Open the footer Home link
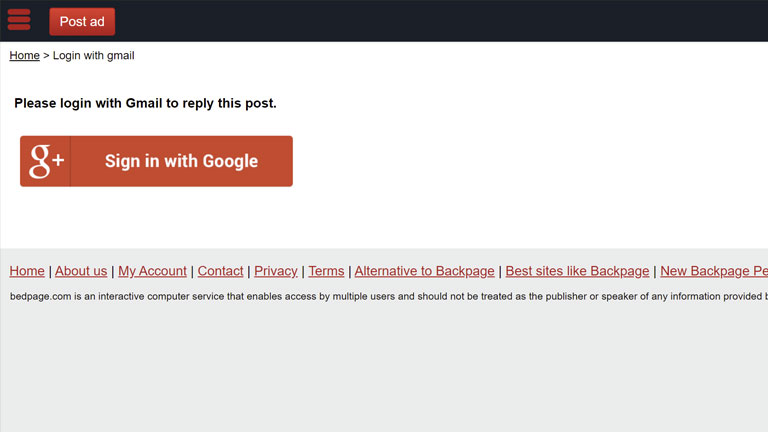Image resolution: width=768 pixels, height=432 pixels. tap(27, 271)
